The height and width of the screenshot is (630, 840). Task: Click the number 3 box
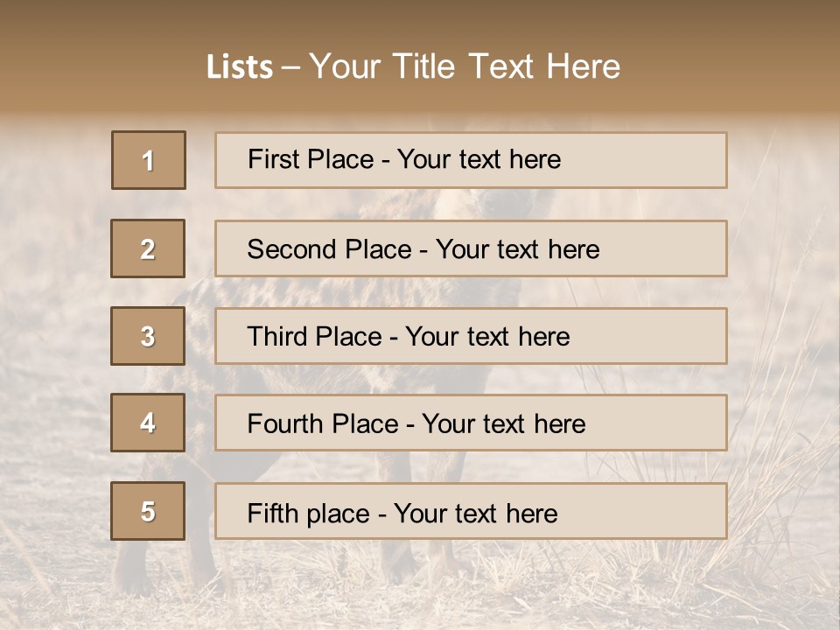coord(148,336)
